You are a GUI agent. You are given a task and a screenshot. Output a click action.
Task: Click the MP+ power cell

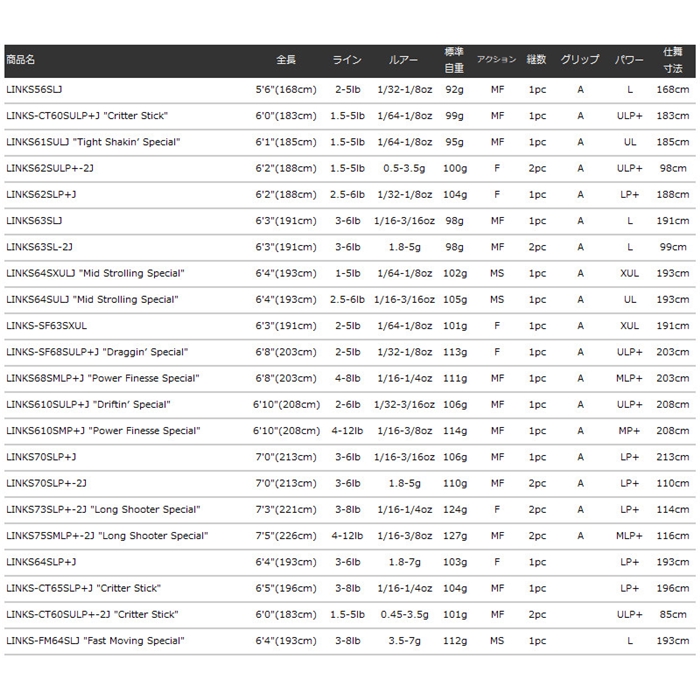pos(629,431)
